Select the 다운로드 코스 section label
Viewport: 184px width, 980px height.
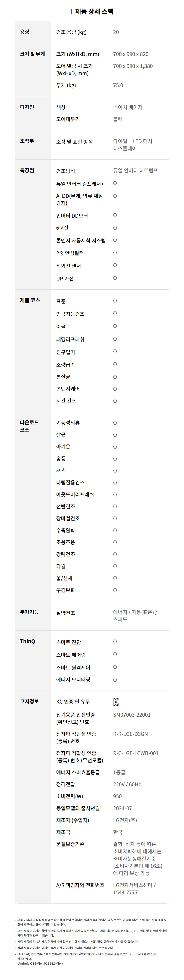(x=29, y=426)
